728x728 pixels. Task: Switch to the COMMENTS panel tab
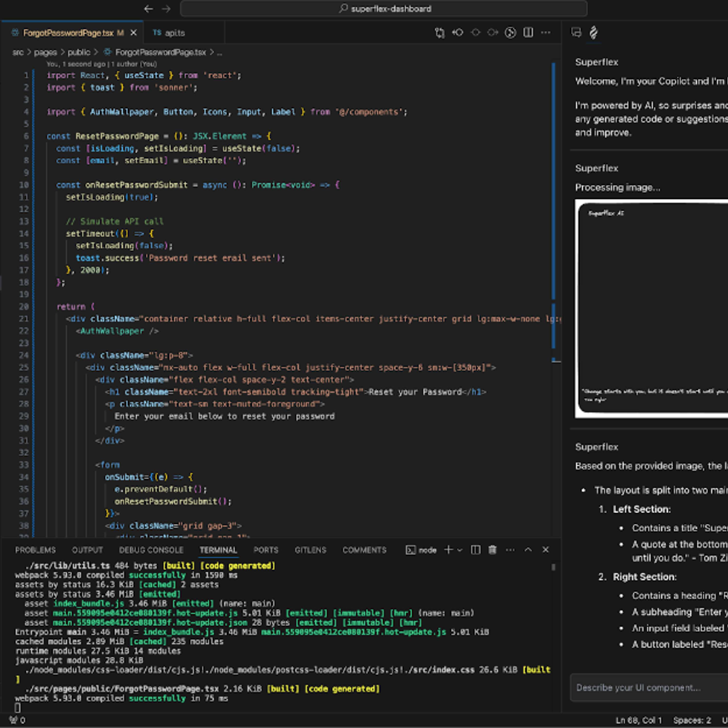click(364, 550)
